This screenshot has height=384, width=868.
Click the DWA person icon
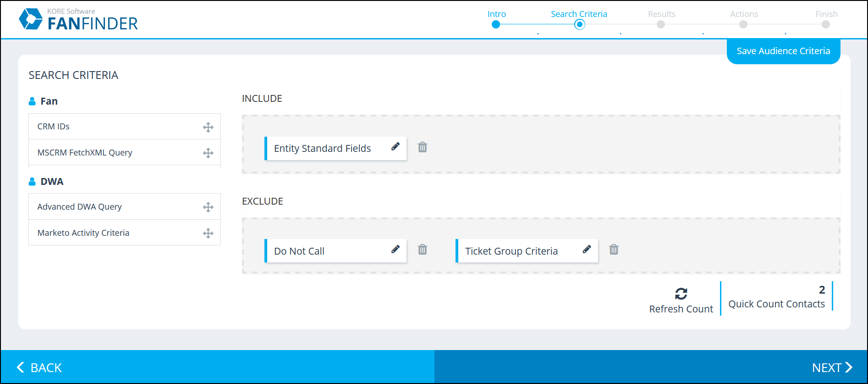click(x=32, y=182)
